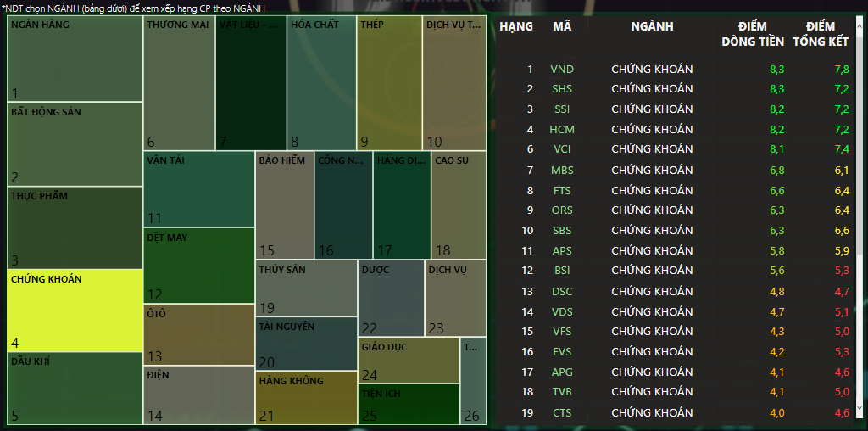Open the VẬT LIỆU sector tile numbered 7
868x431 pixels.
(x=251, y=83)
